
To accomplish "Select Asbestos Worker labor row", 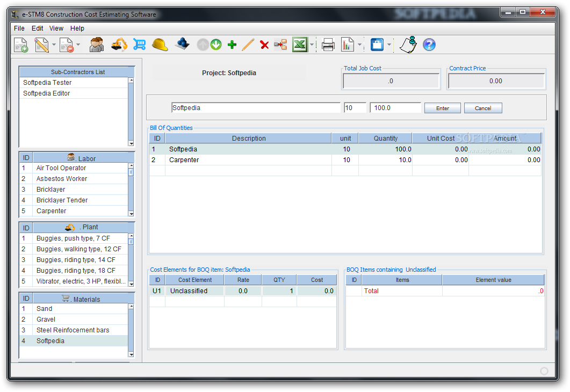I will [74, 179].
